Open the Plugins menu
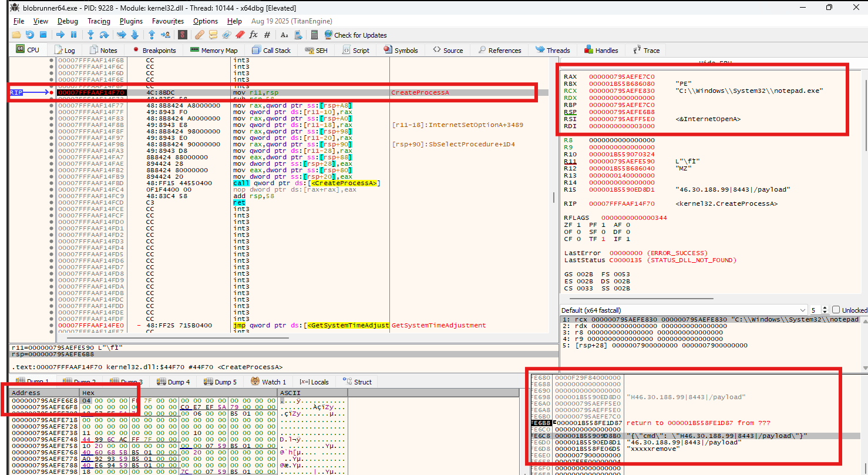Viewport: 868px width, 475px height. point(131,21)
